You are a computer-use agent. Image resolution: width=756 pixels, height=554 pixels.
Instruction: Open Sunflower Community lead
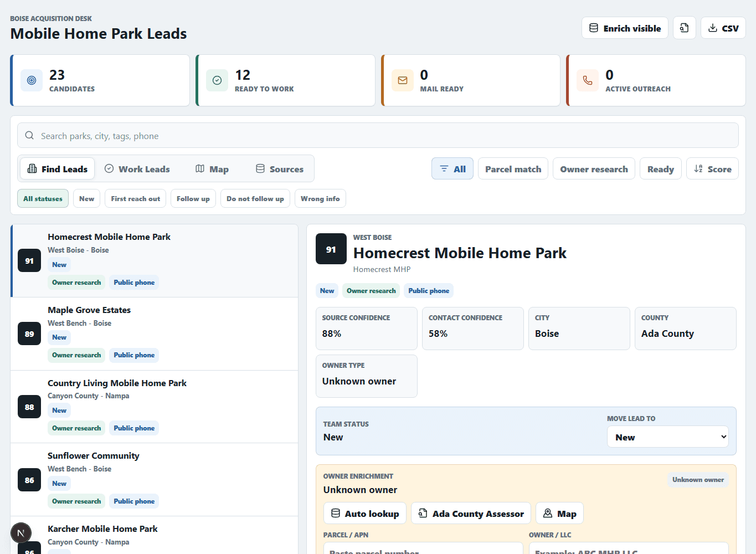pyautogui.click(x=155, y=480)
